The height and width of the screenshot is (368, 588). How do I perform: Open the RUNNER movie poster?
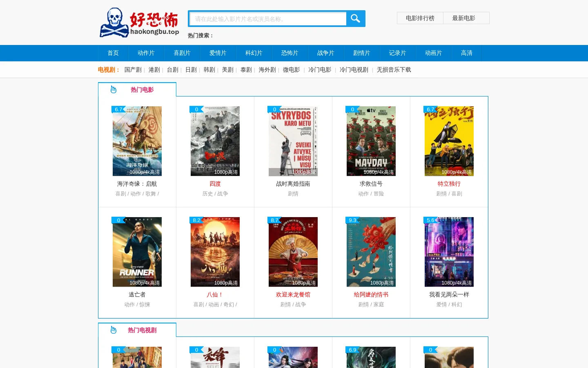pyautogui.click(x=137, y=252)
